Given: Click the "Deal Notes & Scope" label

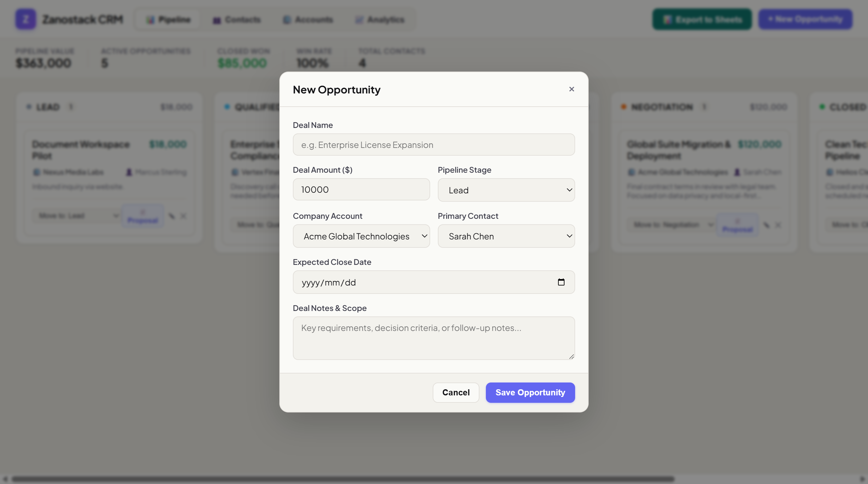Looking at the screenshot, I should coord(330,308).
